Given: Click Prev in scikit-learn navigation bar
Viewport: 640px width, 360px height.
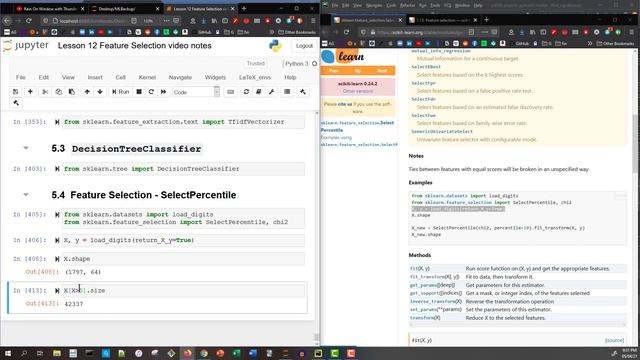Looking at the screenshot, I should coord(333,71).
